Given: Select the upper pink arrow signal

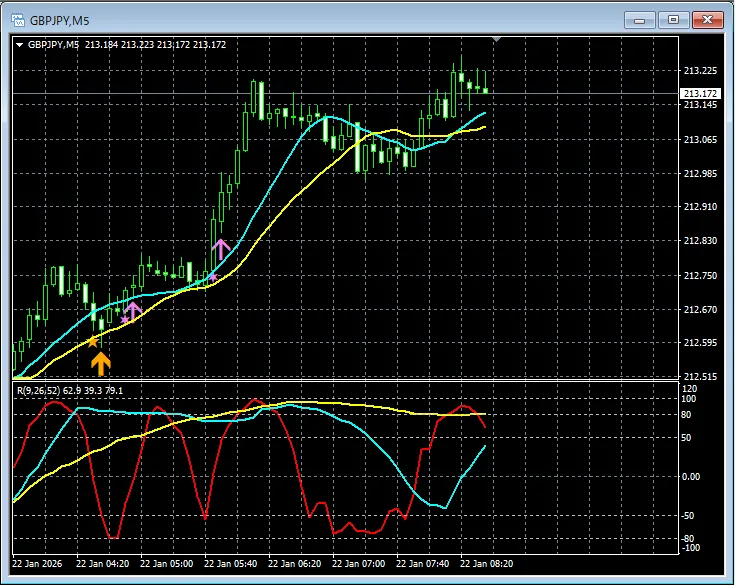Looking at the screenshot, I should point(221,249).
